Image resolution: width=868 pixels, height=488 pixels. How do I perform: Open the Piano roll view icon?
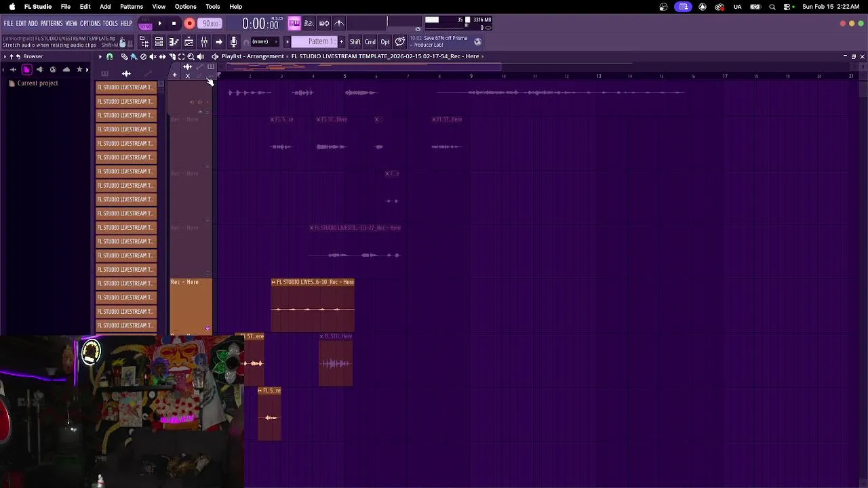tap(174, 42)
